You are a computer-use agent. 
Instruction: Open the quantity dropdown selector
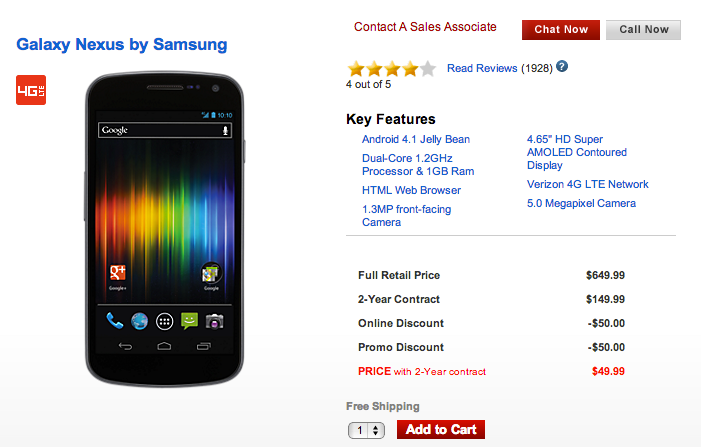[x=366, y=430]
